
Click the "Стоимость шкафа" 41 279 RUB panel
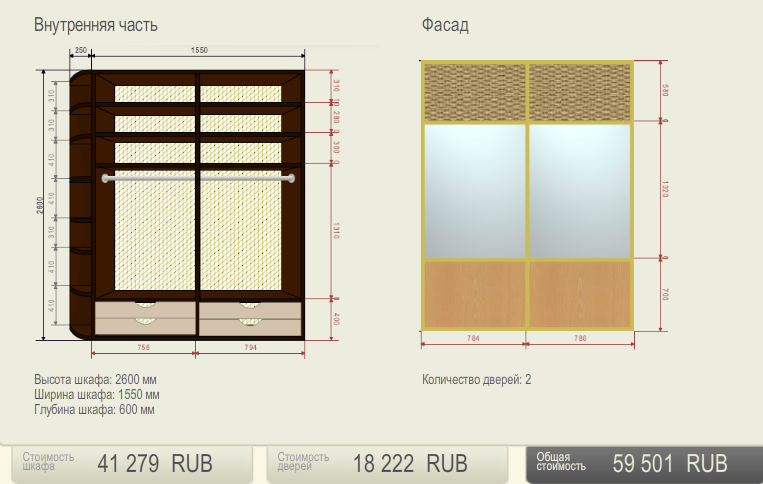coord(132,465)
